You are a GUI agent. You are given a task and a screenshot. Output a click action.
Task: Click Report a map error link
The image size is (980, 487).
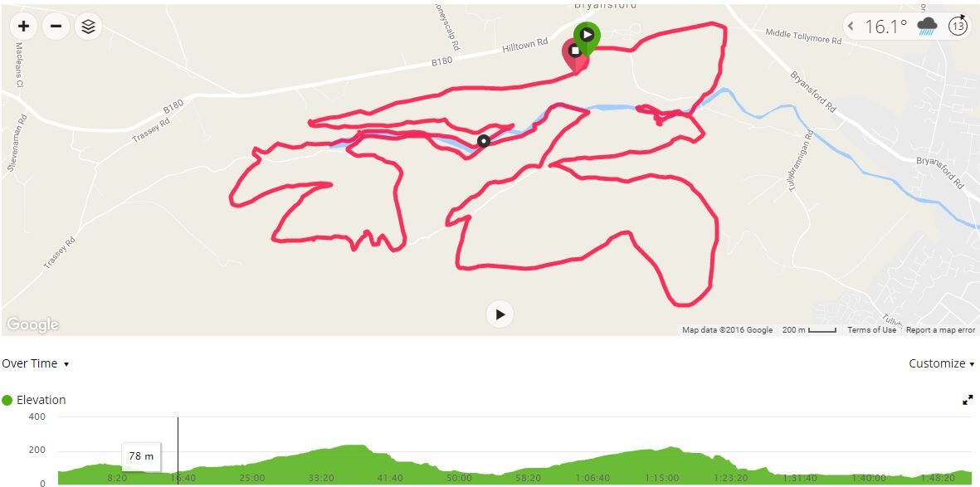tap(940, 330)
